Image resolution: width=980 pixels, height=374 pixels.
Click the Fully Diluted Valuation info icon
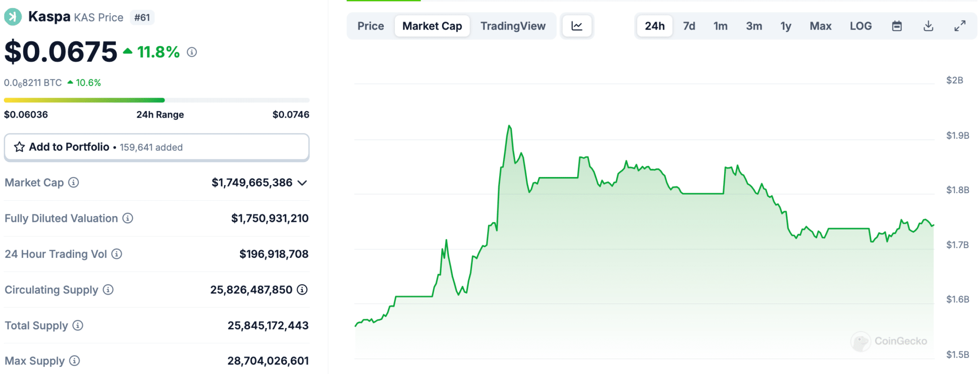point(128,218)
